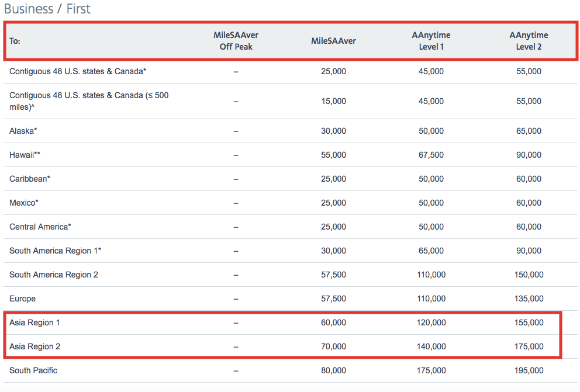The image size is (580, 392).
Task: Click Asia Region 2's 175,000 Level 2 value
Action: (529, 347)
